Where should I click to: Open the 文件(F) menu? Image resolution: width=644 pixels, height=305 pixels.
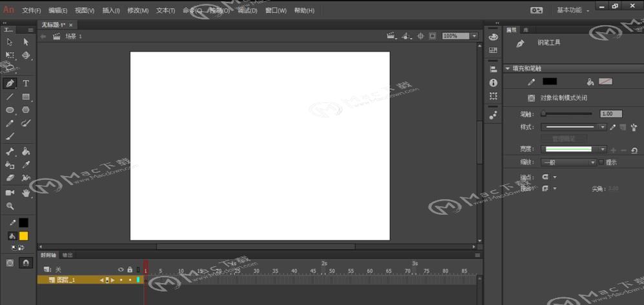tap(31, 11)
